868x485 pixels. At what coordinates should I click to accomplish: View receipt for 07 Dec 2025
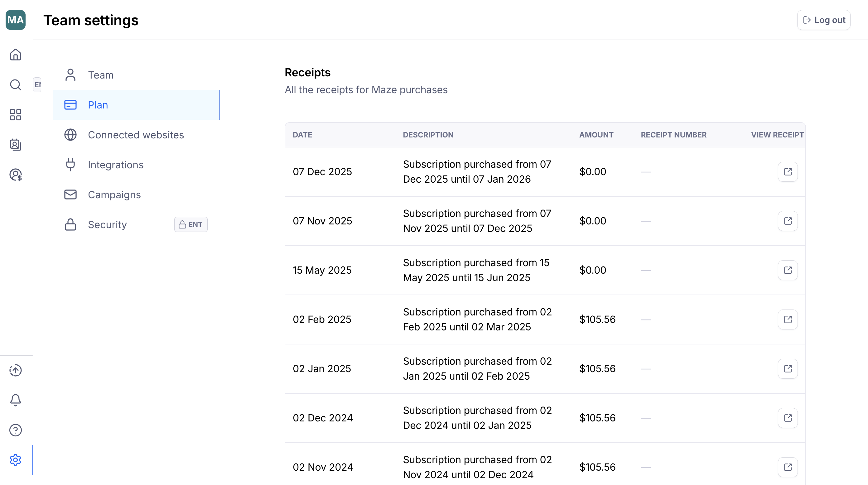[x=788, y=172]
